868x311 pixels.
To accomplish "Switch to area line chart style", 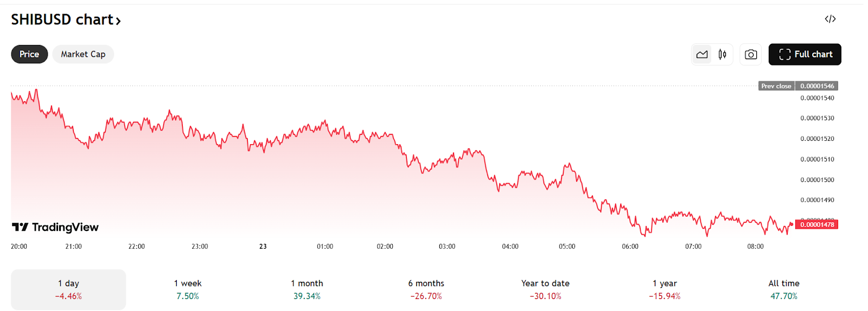I will (702, 54).
